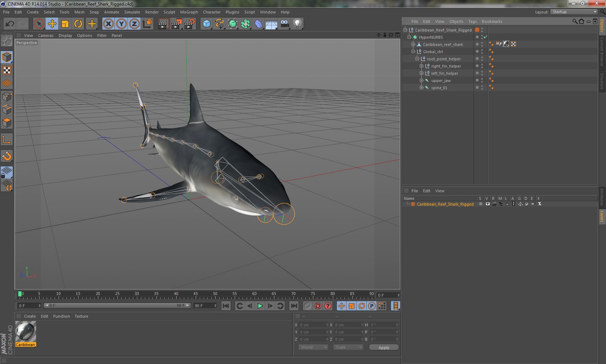The image size is (606, 364).
Task: Click the Enable Axis tool icon
Action: click(7, 140)
